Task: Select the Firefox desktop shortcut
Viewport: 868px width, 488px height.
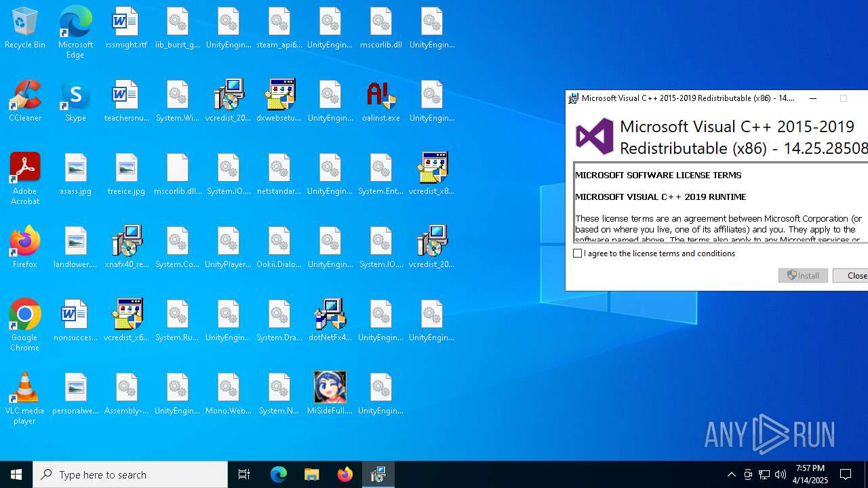Action: pos(25,248)
